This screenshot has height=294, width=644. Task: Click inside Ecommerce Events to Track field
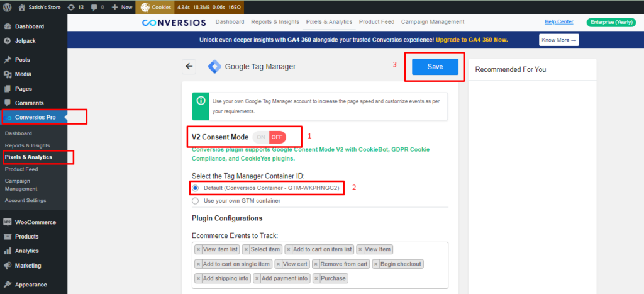320,265
